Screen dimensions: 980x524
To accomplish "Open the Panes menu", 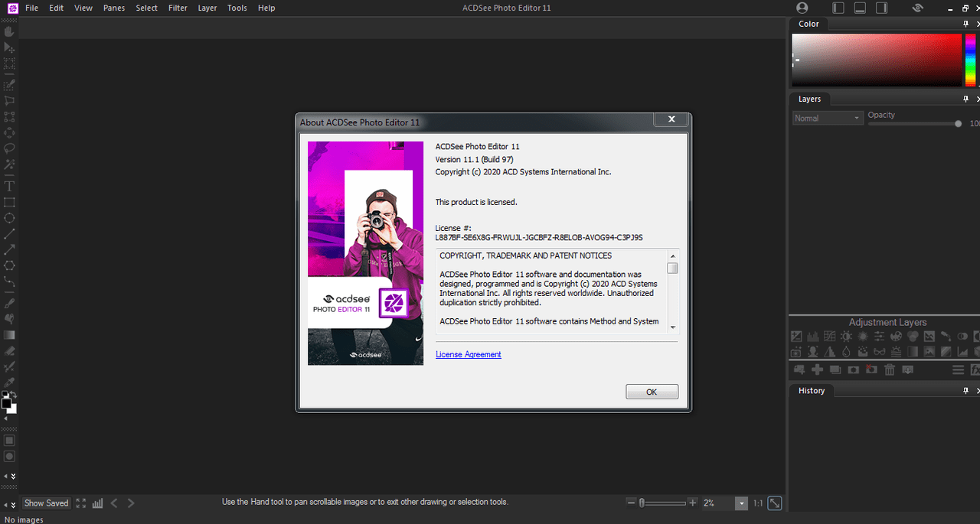I will tap(114, 8).
